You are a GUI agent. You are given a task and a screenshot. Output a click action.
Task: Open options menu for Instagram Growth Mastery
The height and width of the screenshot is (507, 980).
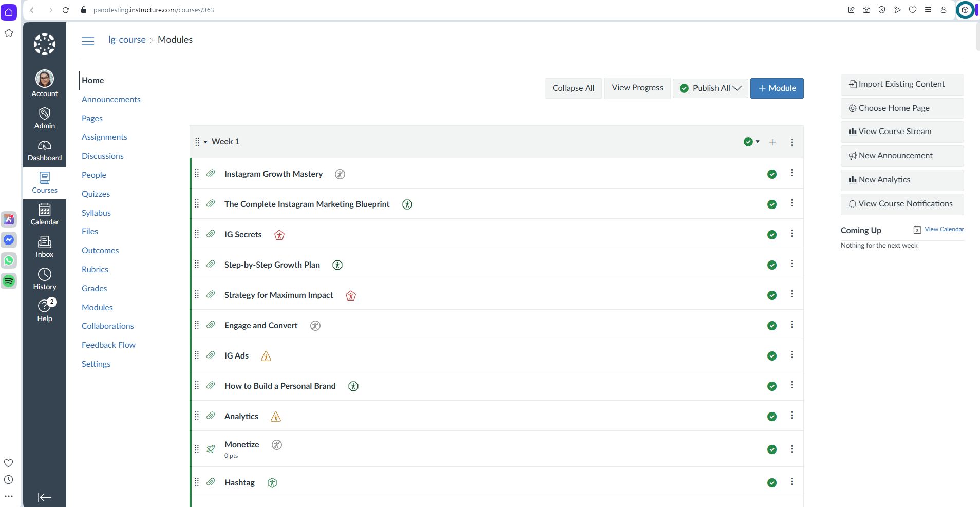click(792, 173)
